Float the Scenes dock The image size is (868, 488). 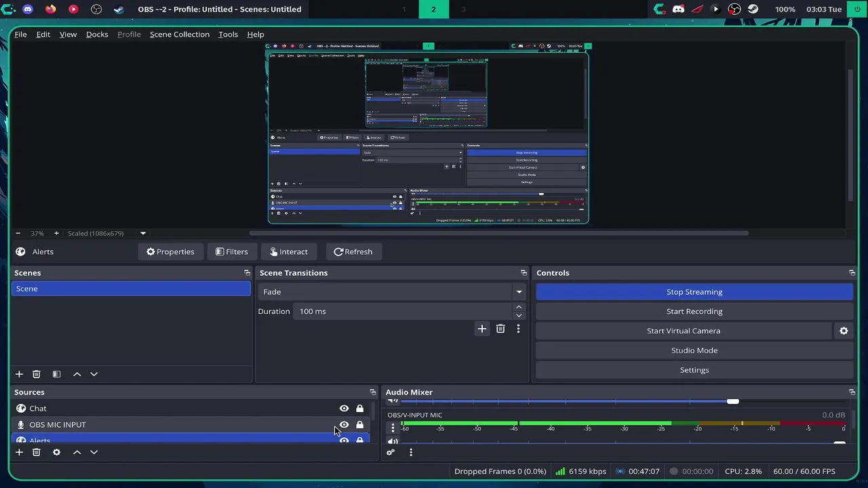click(x=247, y=273)
